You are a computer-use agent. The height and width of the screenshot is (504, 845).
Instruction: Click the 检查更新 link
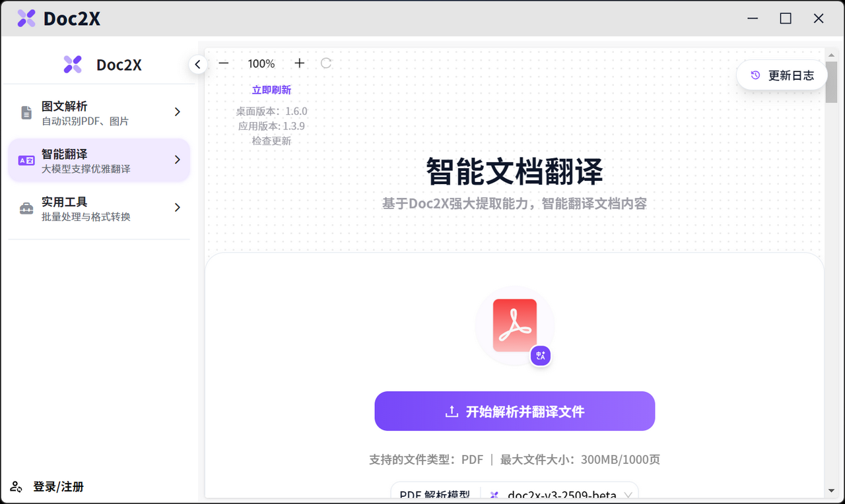pos(271,141)
